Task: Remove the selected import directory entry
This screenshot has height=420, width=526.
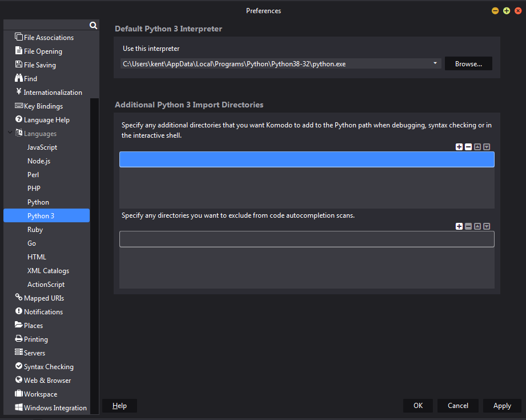Action: click(468, 147)
